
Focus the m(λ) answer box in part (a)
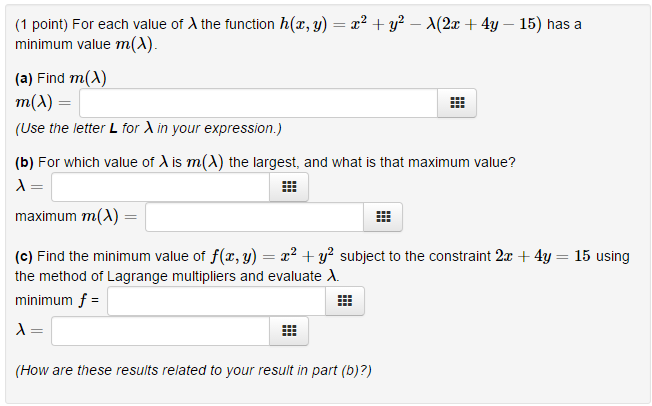point(258,103)
